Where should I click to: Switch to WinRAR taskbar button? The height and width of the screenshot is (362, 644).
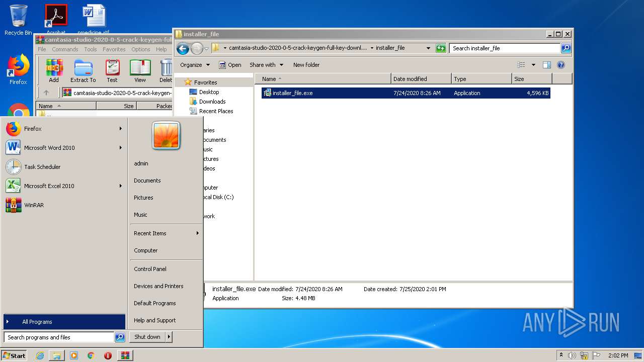[125, 355]
